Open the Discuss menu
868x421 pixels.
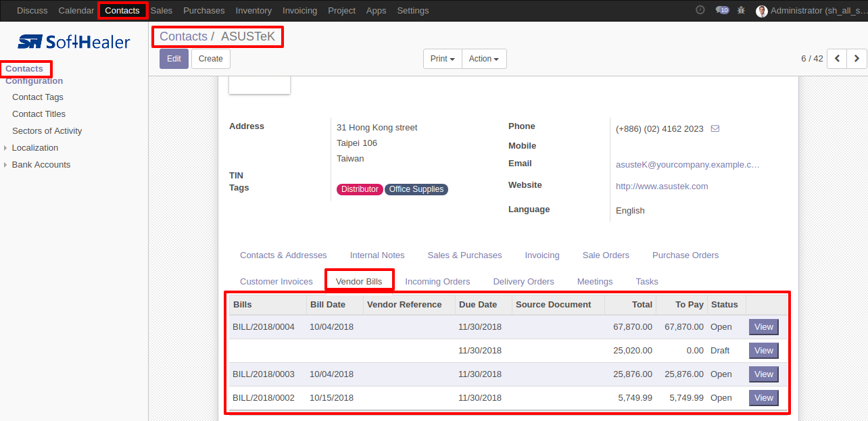tap(32, 11)
